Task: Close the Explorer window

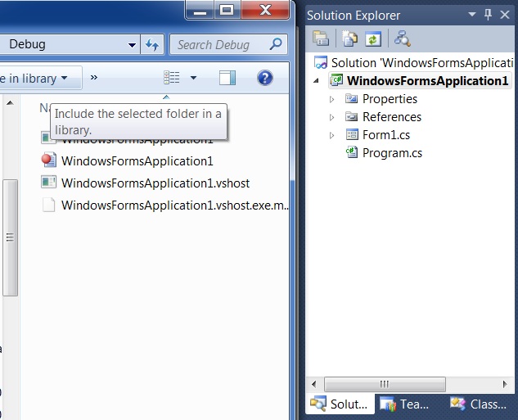Action: (x=266, y=10)
